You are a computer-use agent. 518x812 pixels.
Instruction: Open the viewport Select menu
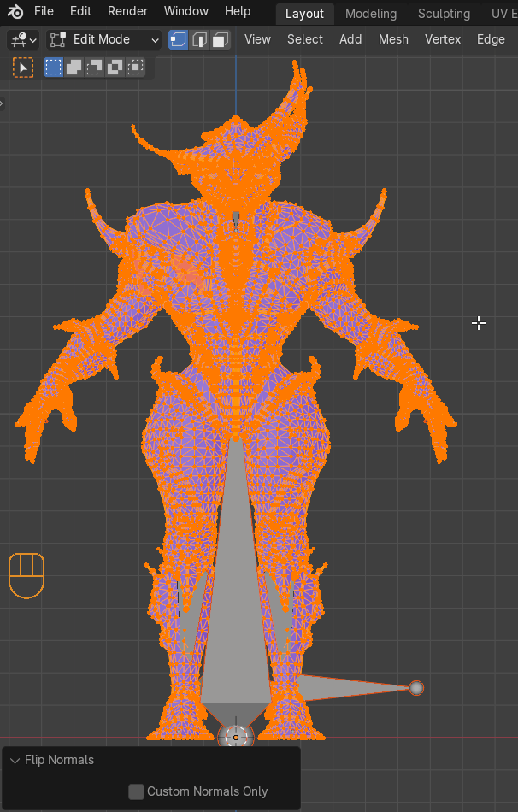(x=305, y=39)
